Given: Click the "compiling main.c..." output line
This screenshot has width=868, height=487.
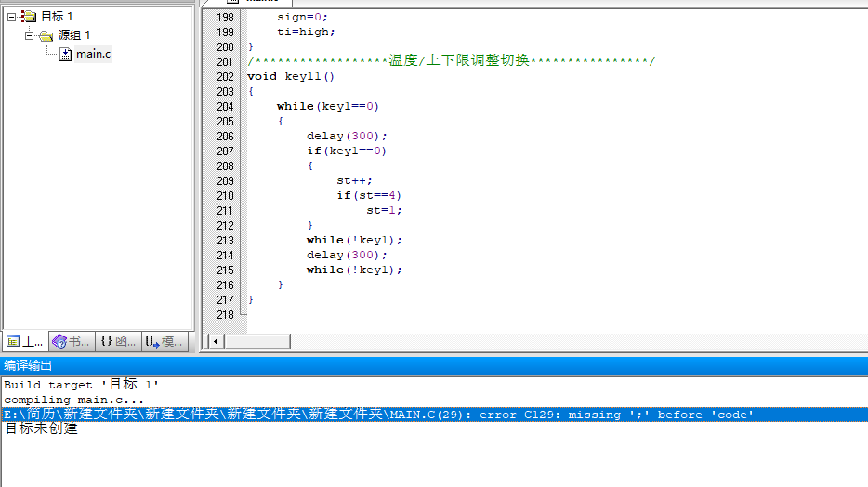Looking at the screenshot, I should [74, 400].
